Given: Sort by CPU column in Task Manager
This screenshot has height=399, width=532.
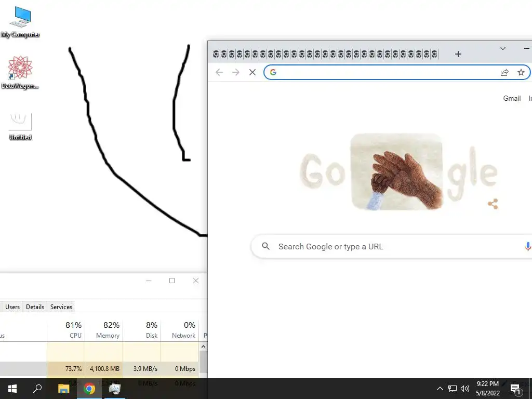Looking at the screenshot, I should pos(66,330).
